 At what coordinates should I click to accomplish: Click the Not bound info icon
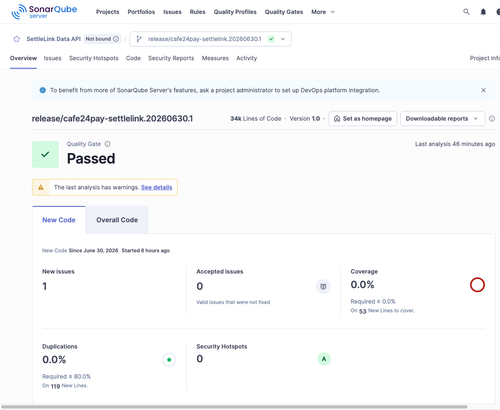coord(116,39)
